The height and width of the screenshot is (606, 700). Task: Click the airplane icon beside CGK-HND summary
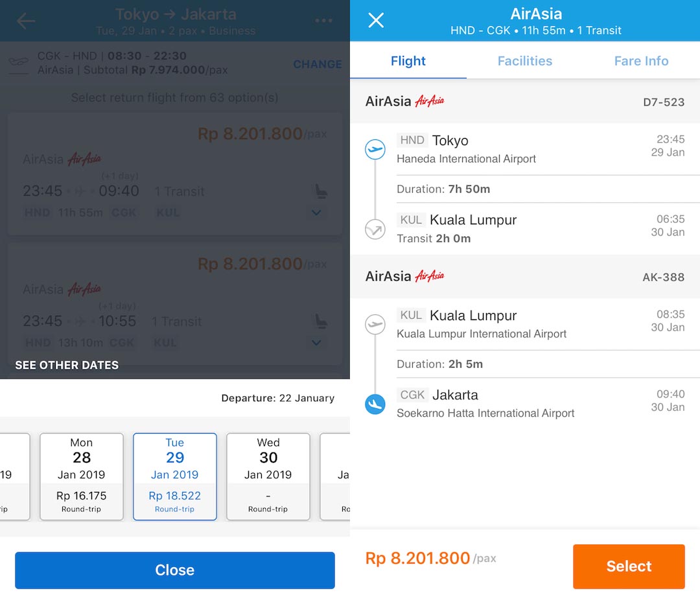[x=19, y=64]
